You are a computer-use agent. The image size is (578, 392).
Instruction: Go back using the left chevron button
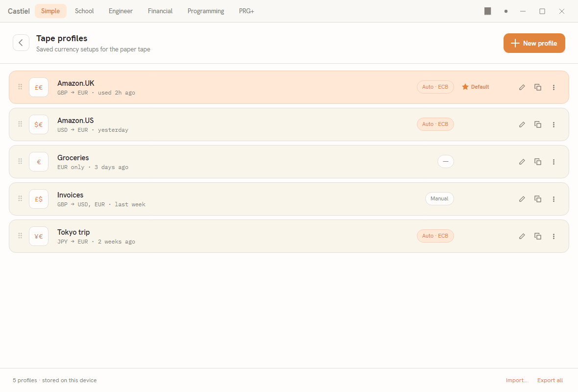(x=21, y=43)
